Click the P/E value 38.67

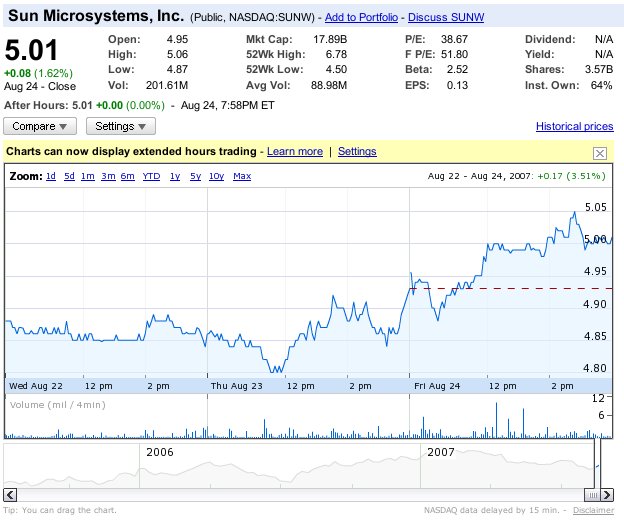pos(454,39)
